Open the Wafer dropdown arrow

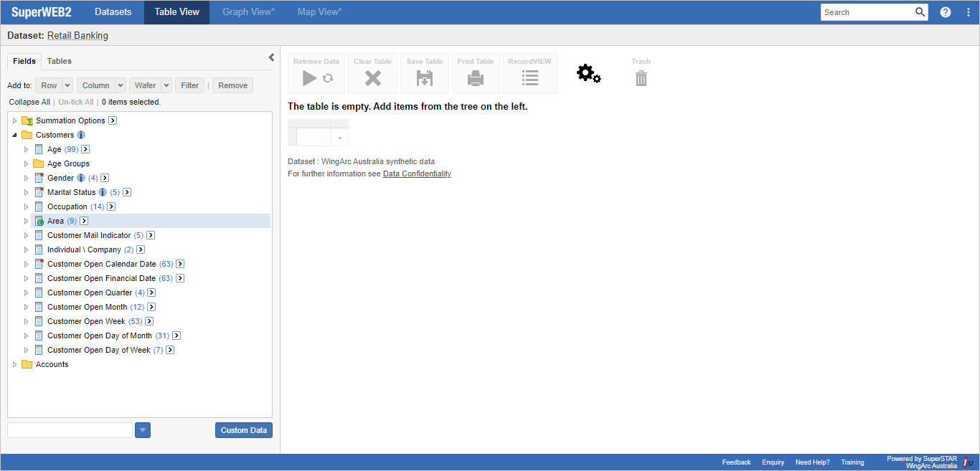click(x=166, y=85)
